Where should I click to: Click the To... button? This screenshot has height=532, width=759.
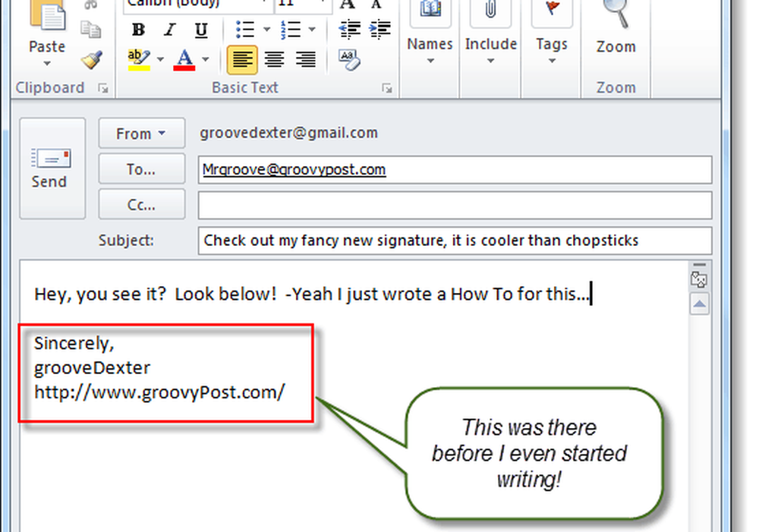pyautogui.click(x=141, y=169)
